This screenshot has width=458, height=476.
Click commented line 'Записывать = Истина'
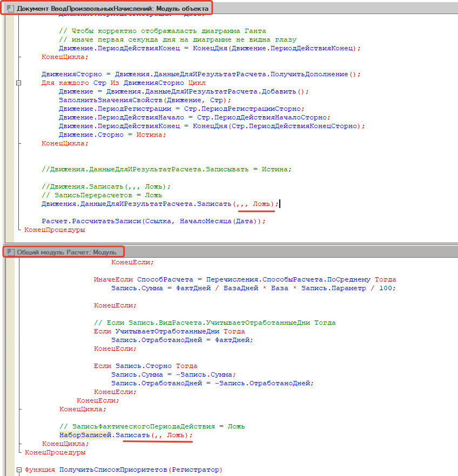pos(167,169)
